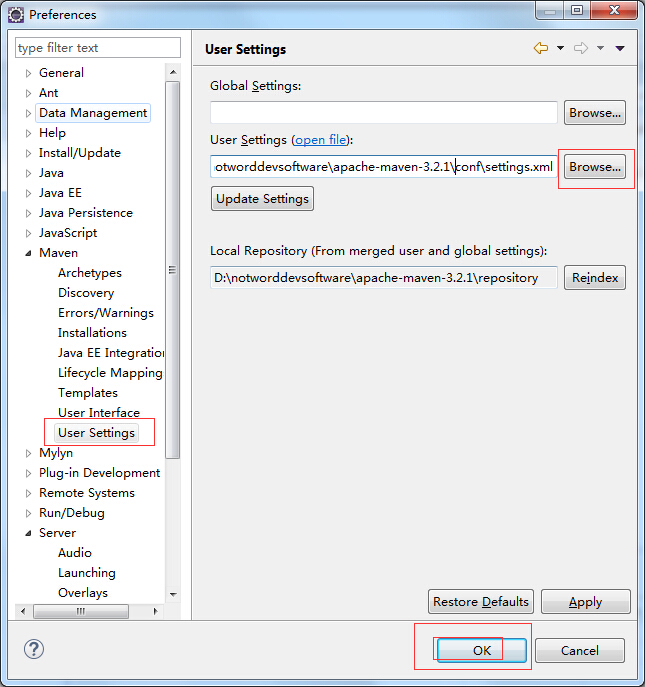Click the tree horizontal scrollbar thumb

tap(81, 611)
